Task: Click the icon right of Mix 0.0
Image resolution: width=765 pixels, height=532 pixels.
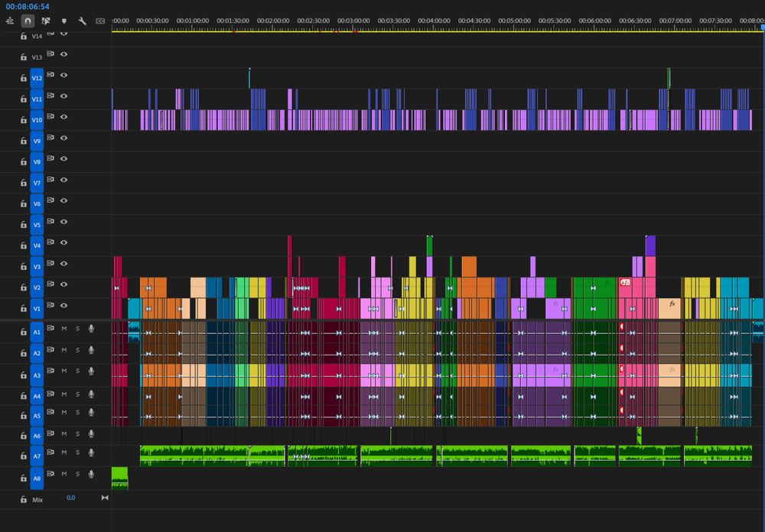Action: click(104, 498)
